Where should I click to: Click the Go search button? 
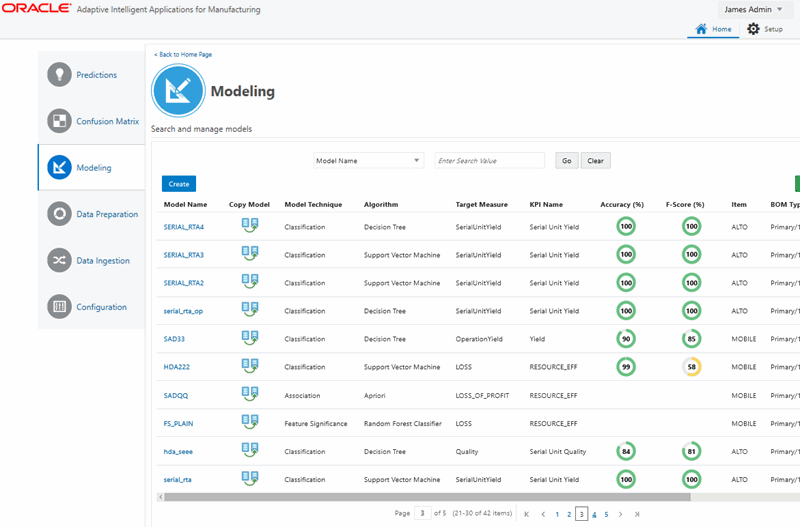point(567,161)
